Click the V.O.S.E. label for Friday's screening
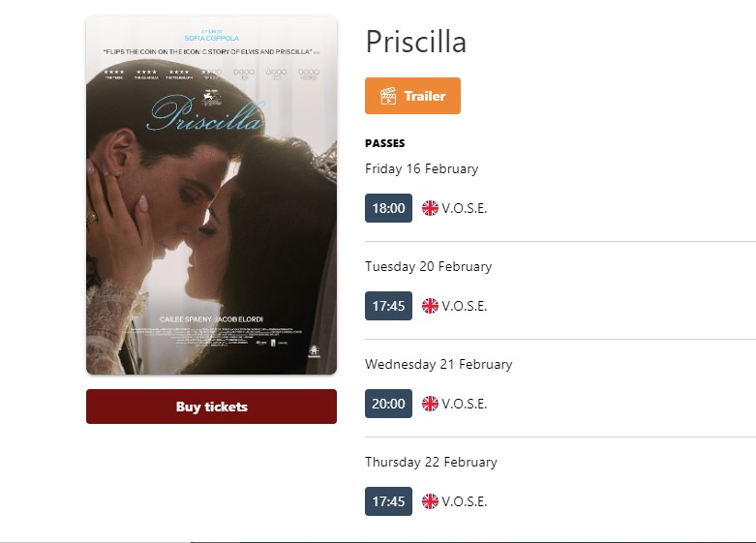756x543 pixels. [465, 208]
